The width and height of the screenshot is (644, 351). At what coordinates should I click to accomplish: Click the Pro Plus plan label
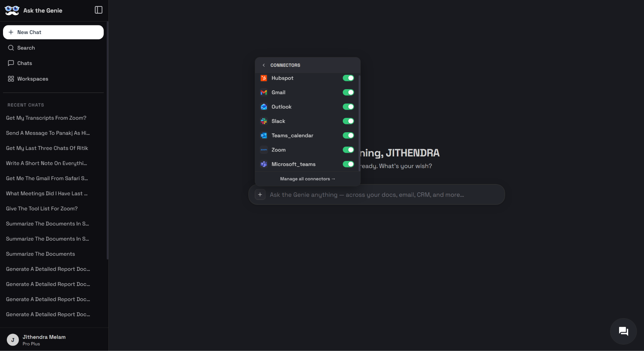(31, 344)
